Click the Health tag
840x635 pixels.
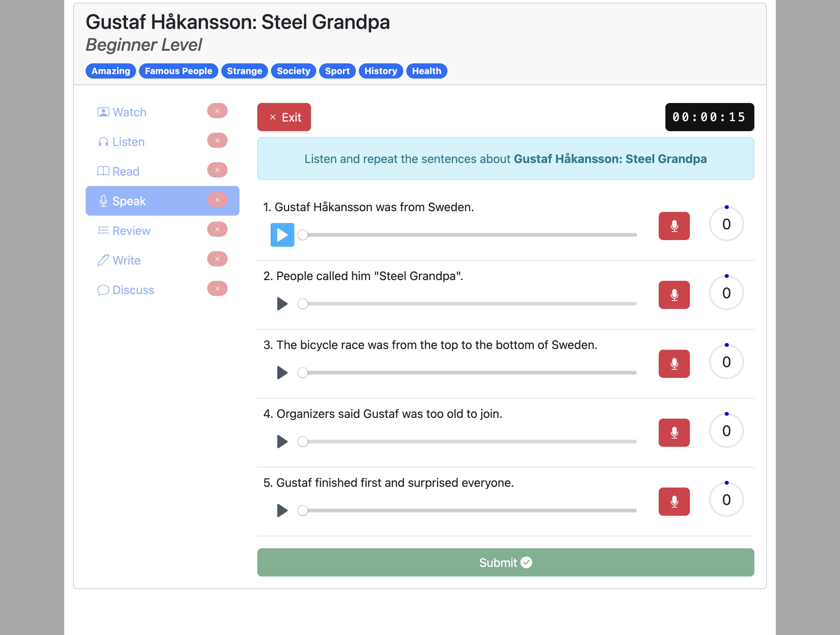[x=426, y=71]
